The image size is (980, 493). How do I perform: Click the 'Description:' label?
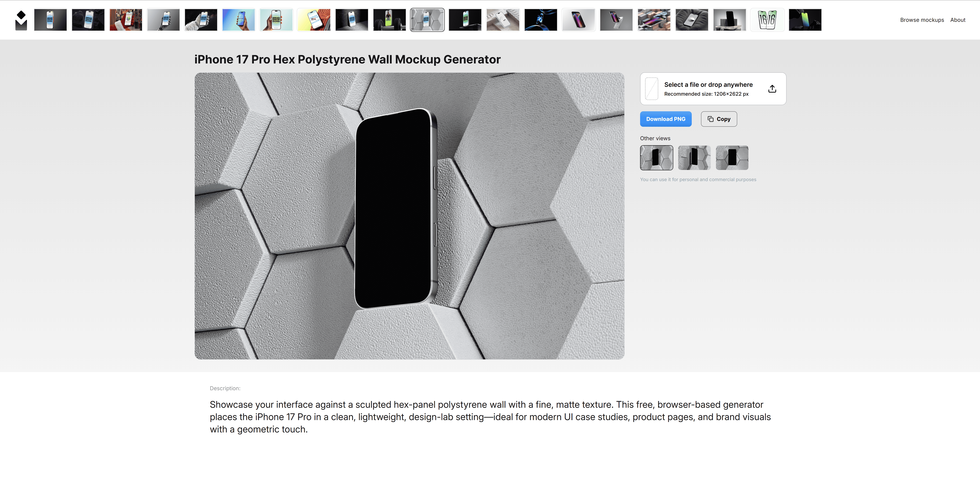(x=225, y=388)
